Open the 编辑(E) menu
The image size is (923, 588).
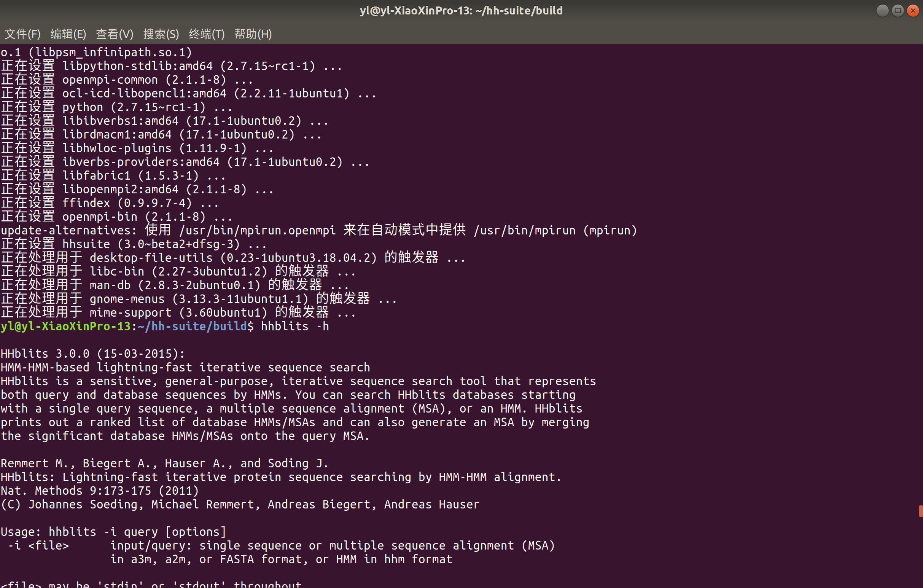coord(68,34)
